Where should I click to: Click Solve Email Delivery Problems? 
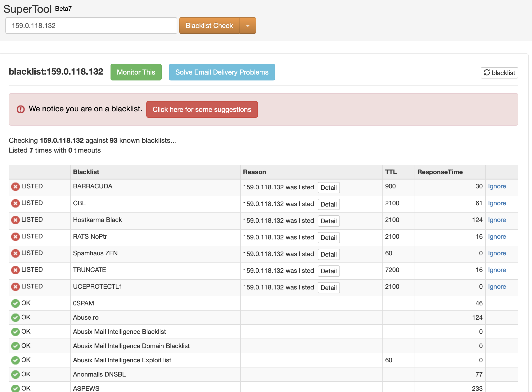click(222, 72)
